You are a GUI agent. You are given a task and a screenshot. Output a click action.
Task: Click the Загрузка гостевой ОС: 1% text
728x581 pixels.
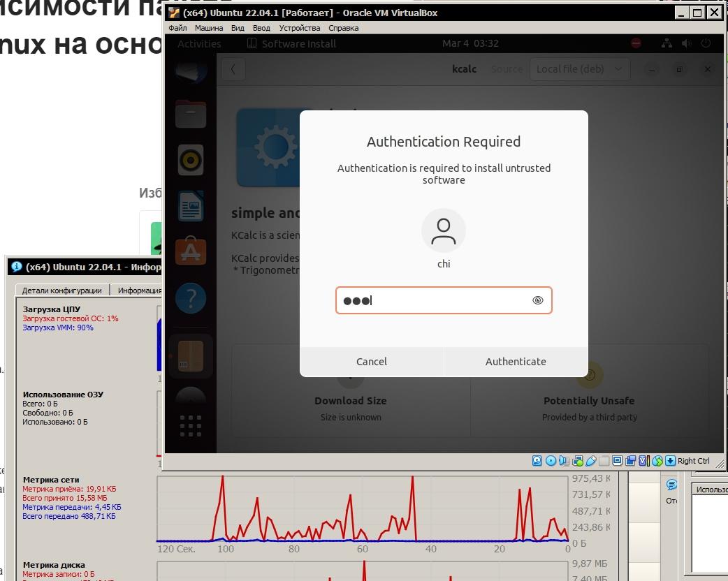click(x=70, y=318)
